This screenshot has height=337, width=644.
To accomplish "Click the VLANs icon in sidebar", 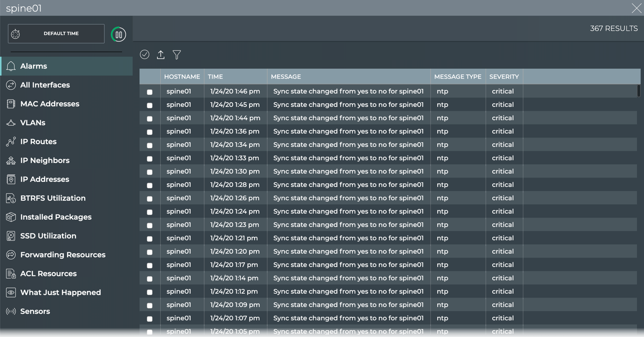I will 11,123.
